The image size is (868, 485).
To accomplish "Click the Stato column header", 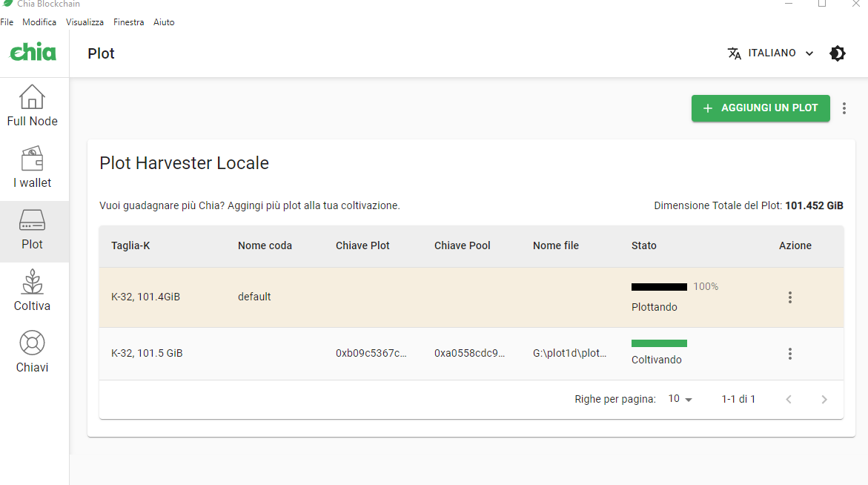I will tap(644, 245).
